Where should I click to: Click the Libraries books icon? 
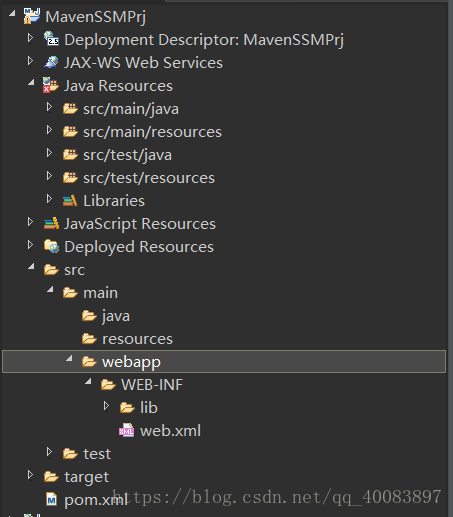70,200
